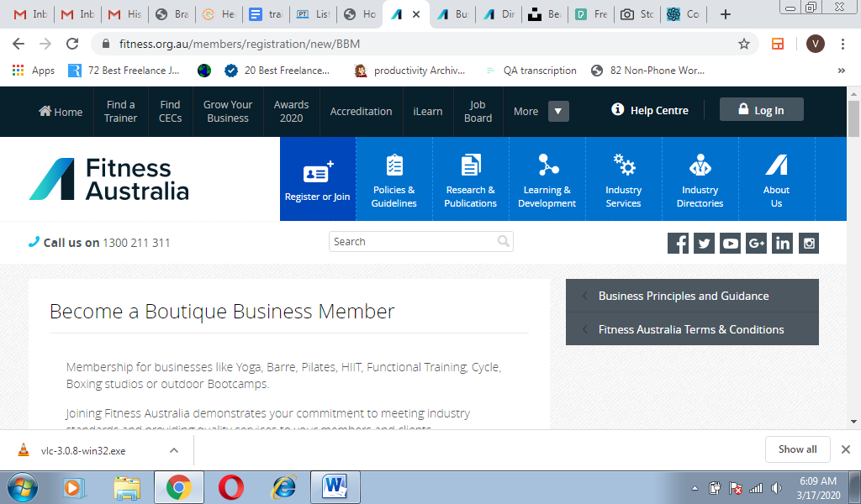Open Accreditation menu item
Image resolution: width=861 pixels, height=504 pixels.
[x=362, y=112]
